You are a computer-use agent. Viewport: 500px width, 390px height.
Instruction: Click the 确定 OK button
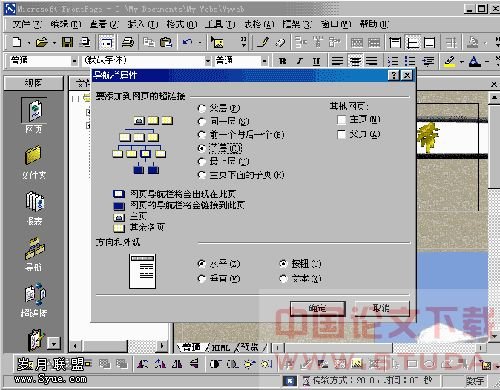pos(318,309)
